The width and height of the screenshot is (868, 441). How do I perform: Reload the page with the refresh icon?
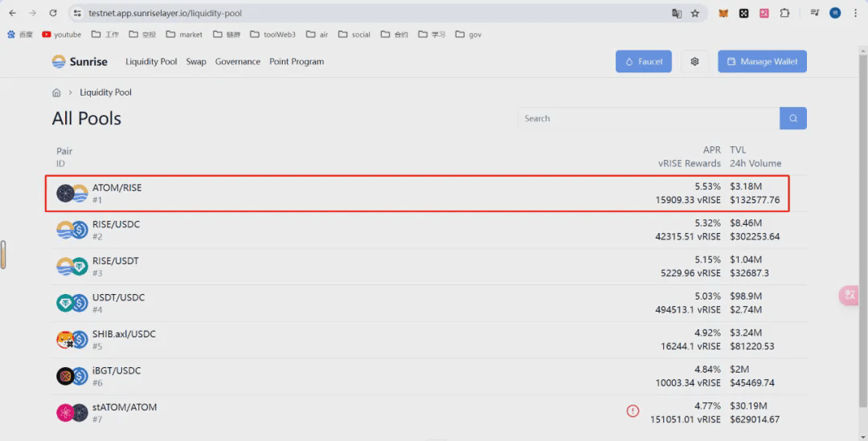53,14
